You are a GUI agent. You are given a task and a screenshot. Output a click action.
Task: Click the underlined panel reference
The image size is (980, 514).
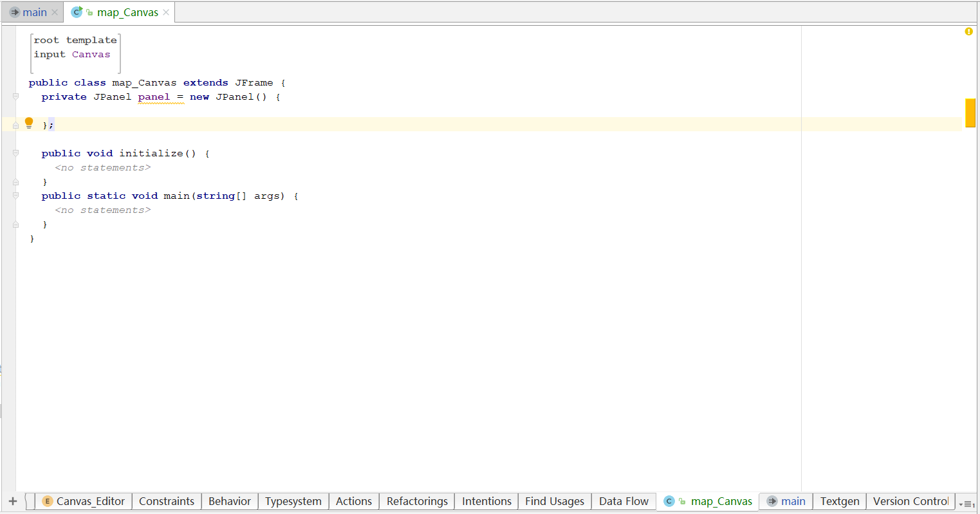[154, 96]
